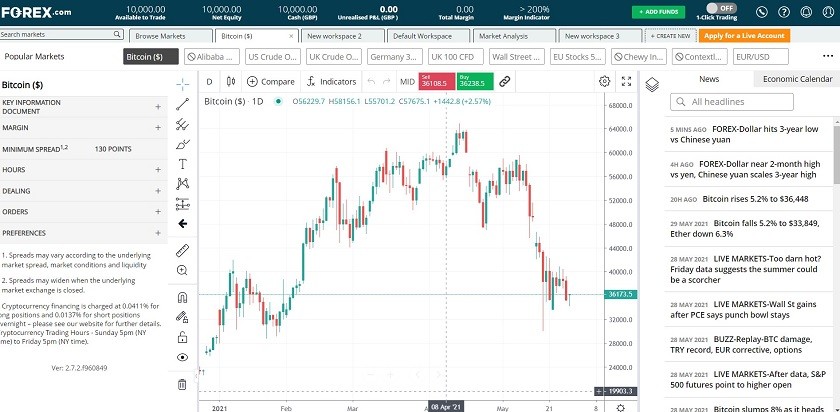Undo the last chart action

[371, 81]
